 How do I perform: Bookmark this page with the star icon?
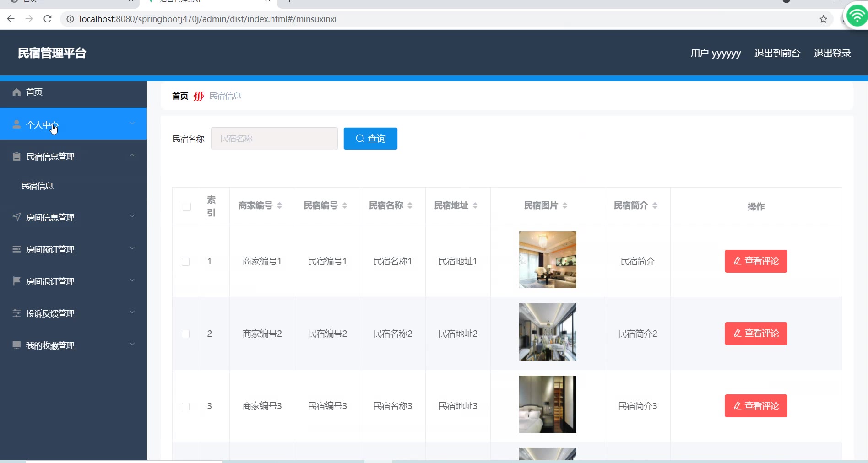(823, 19)
